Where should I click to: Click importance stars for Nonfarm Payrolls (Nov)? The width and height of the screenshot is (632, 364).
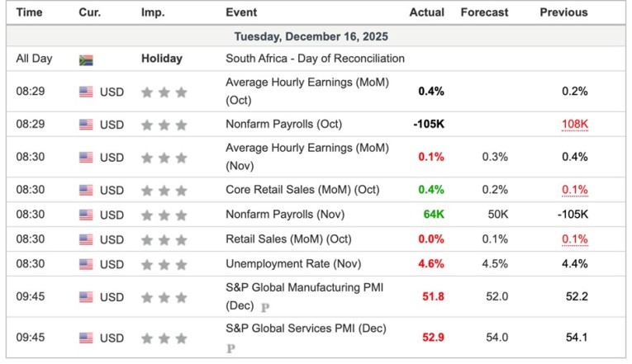click(164, 215)
